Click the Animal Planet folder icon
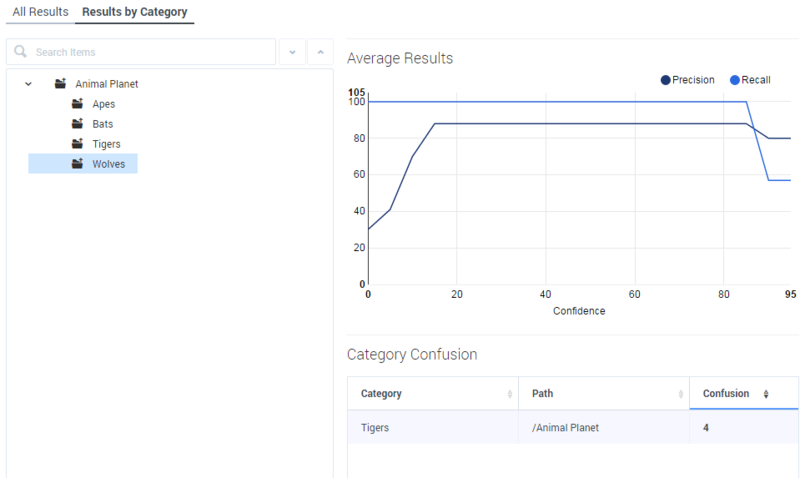This screenshot has width=800, height=478. 60,83
